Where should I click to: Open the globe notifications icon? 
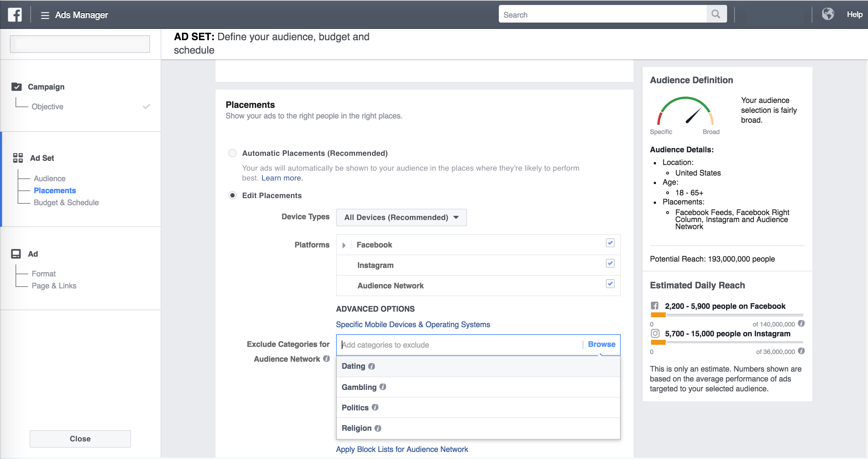(x=828, y=14)
